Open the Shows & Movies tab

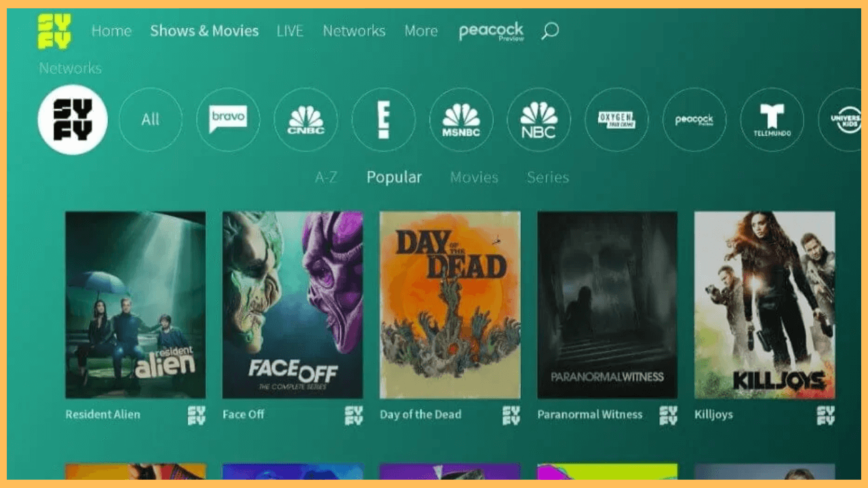tap(204, 30)
